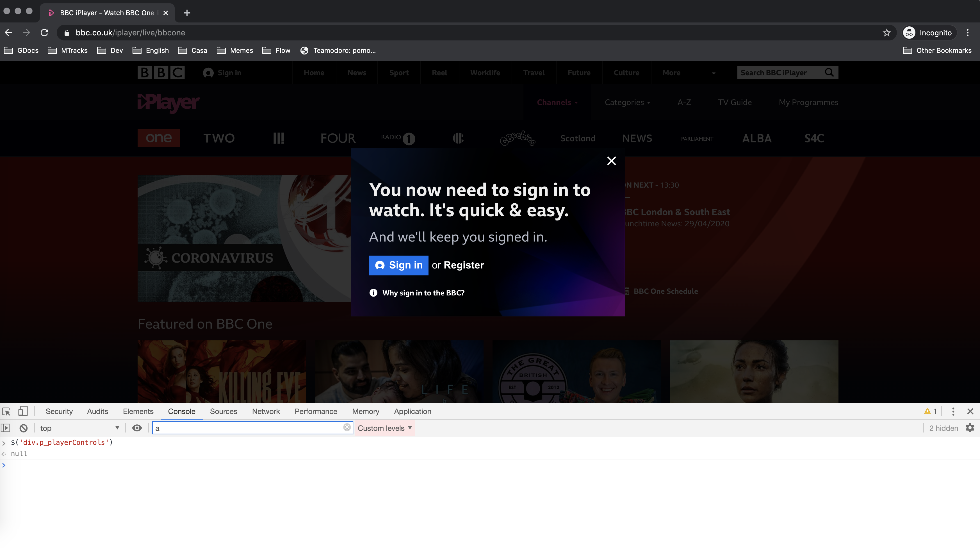Reload the BBC iPlayer page
Viewport: 980px width, 560px height.
point(45,33)
